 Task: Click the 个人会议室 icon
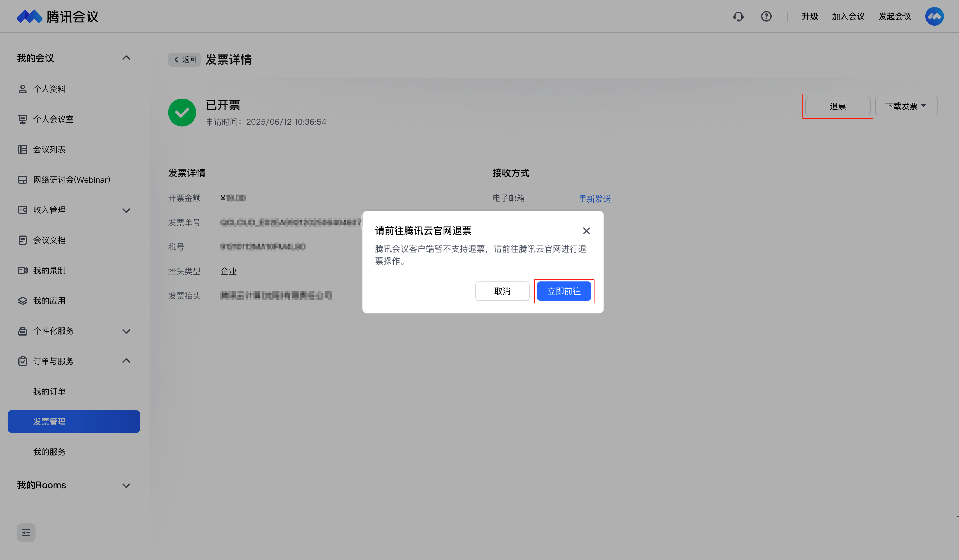[x=22, y=119]
